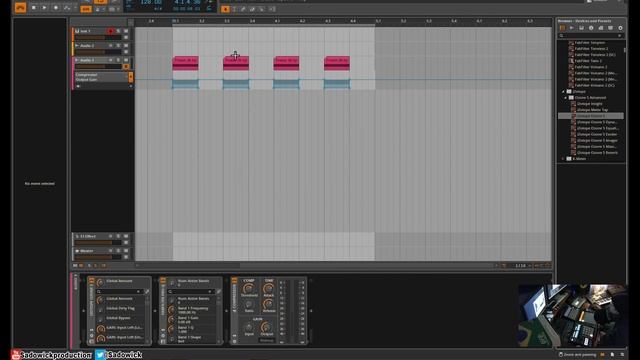Open the clips tab in browser panel
The width and height of the screenshot is (640, 360).
[601, 28]
